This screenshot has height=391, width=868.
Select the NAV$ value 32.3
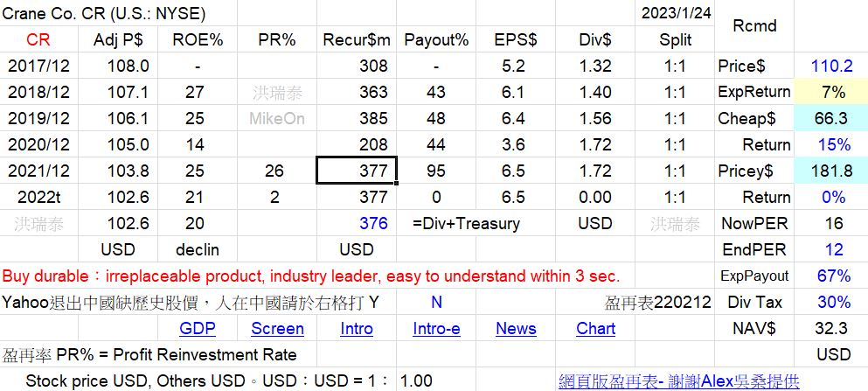pyautogui.click(x=831, y=328)
